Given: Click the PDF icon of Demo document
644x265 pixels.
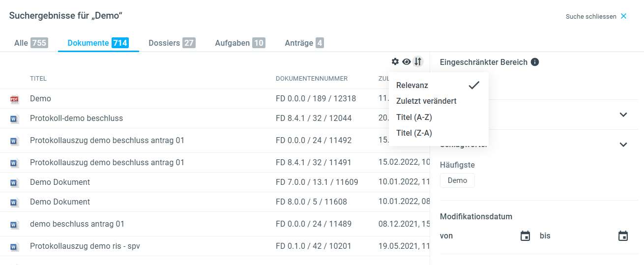Looking at the screenshot, I should click(14, 99).
